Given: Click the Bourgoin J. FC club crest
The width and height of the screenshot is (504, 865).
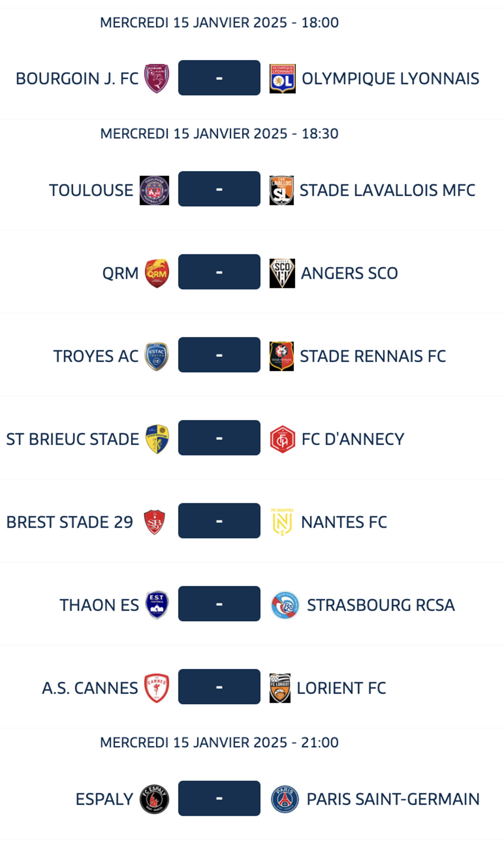Looking at the screenshot, I should coord(156,78).
